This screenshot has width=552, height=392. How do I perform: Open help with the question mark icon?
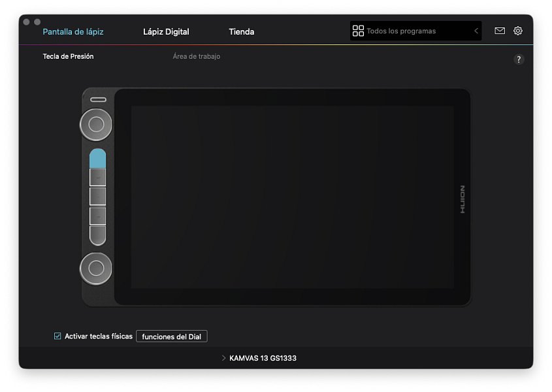[x=519, y=59]
